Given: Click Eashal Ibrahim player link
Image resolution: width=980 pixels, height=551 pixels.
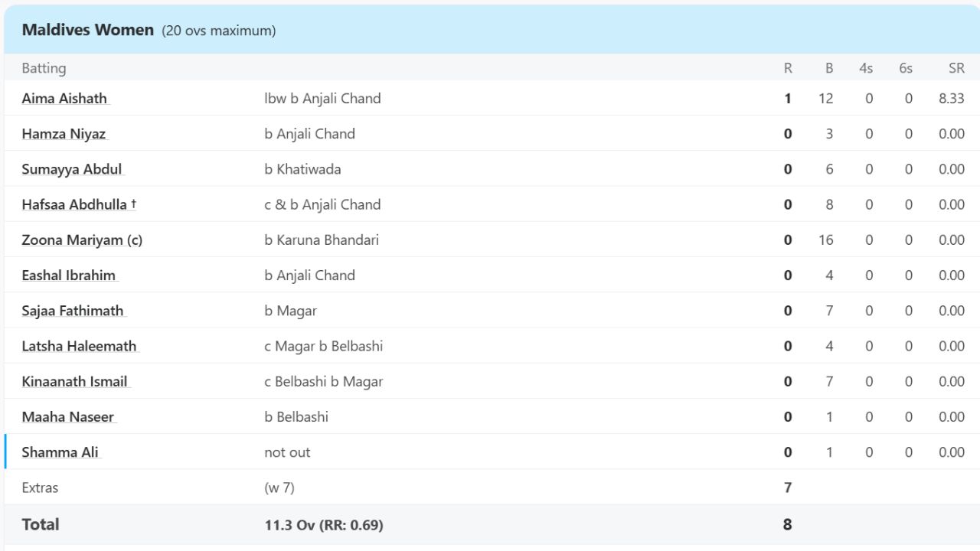Looking at the screenshot, I should pos(69,275).
